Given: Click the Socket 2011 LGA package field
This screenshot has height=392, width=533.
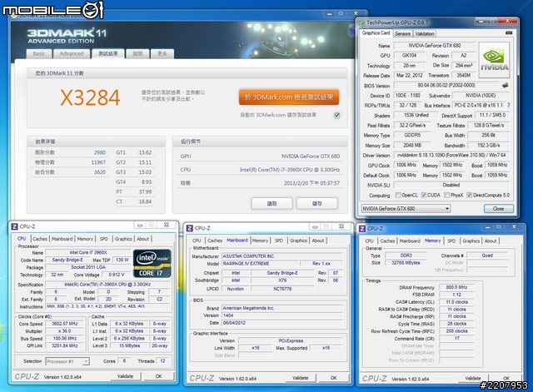Looking at the screenshot, I should (x=88, y=267).
